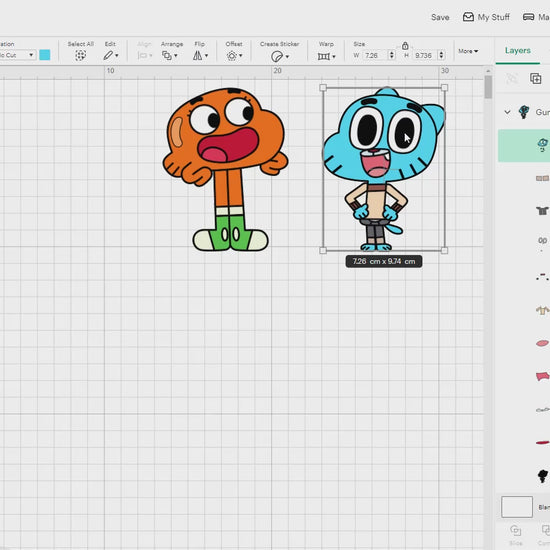The width and height of the screenshot is (550, 550).
Task: Select the orange Darwin character image
Action: tap(225, 169)
